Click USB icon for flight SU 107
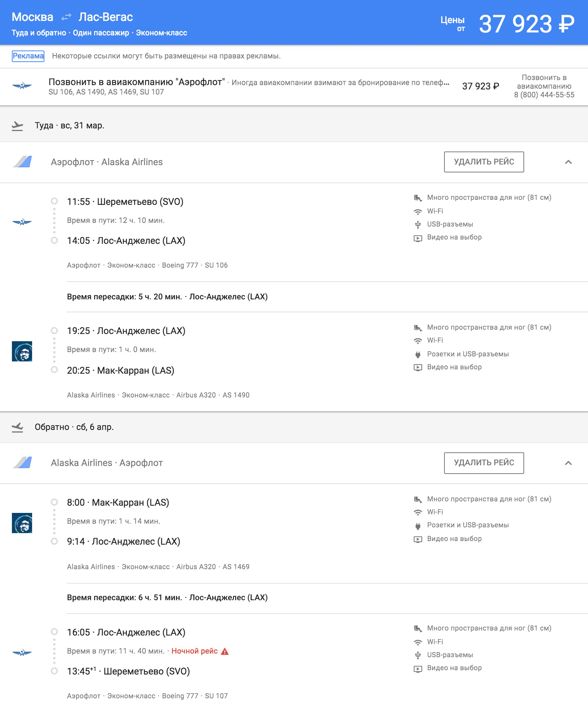This screenshot has height=725, width=588. pos(418,655)
